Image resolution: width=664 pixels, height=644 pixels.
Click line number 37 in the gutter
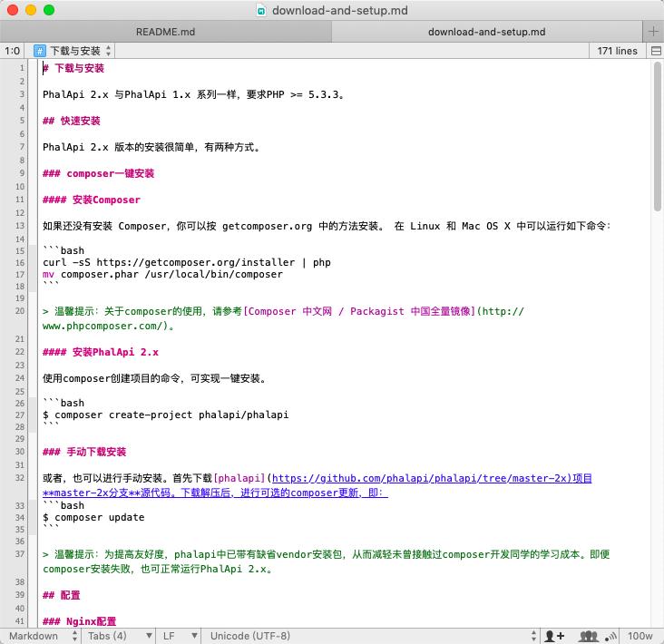coord(20,554)
